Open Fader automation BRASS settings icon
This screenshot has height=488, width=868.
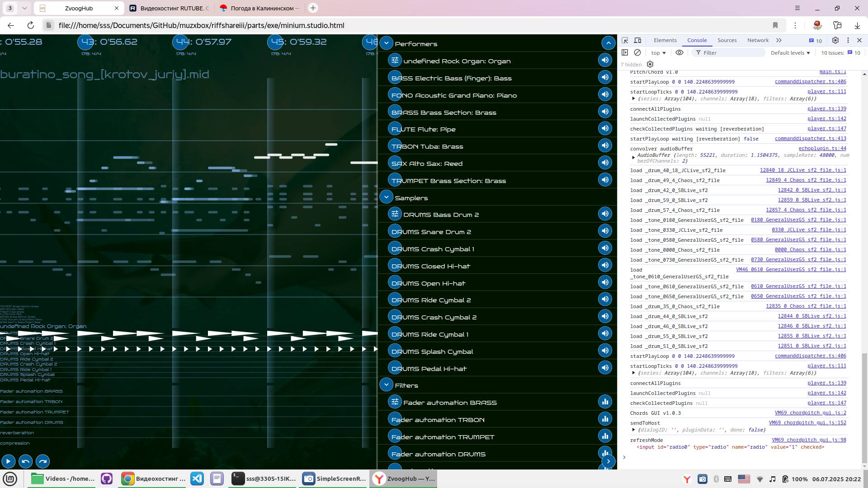[395, 402]
